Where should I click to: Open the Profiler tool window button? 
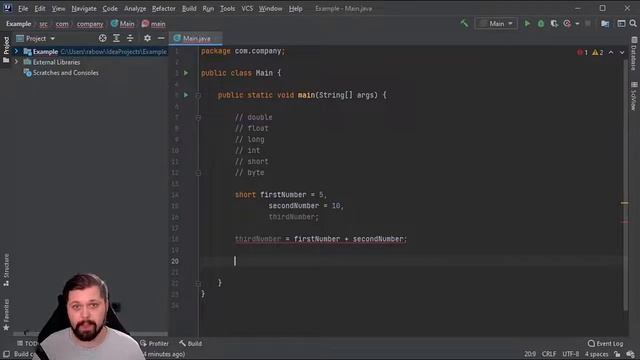point(154,344)
